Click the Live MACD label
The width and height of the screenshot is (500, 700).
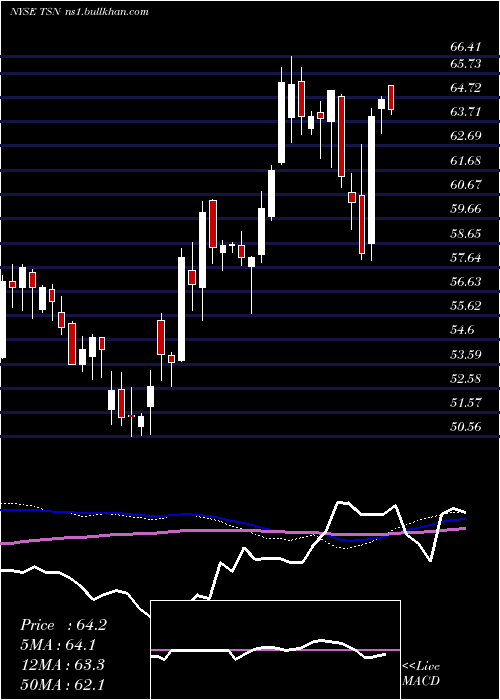421,674
